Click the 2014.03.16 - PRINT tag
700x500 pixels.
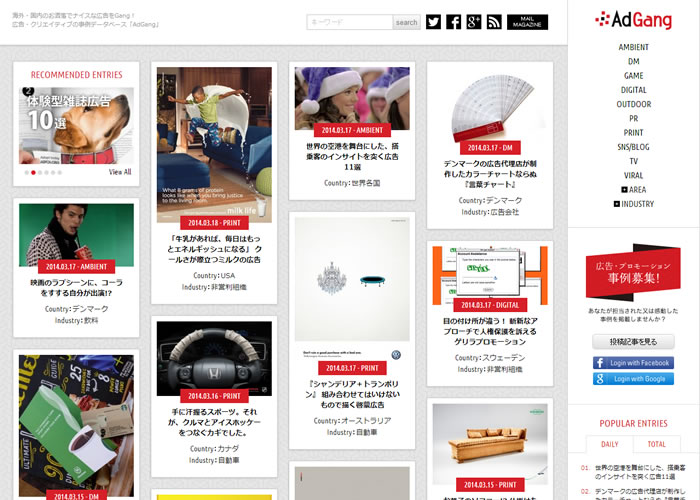click(x=214, y=396)
